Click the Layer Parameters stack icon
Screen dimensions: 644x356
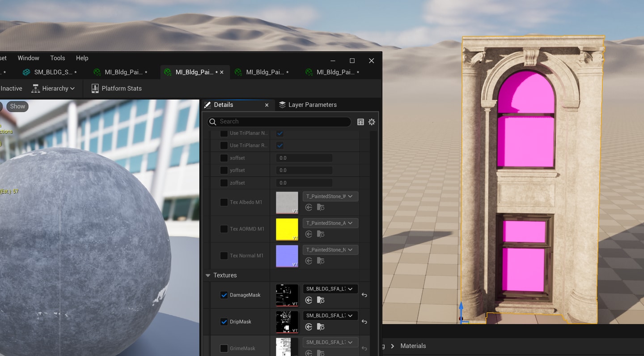(x=282, y=105)
